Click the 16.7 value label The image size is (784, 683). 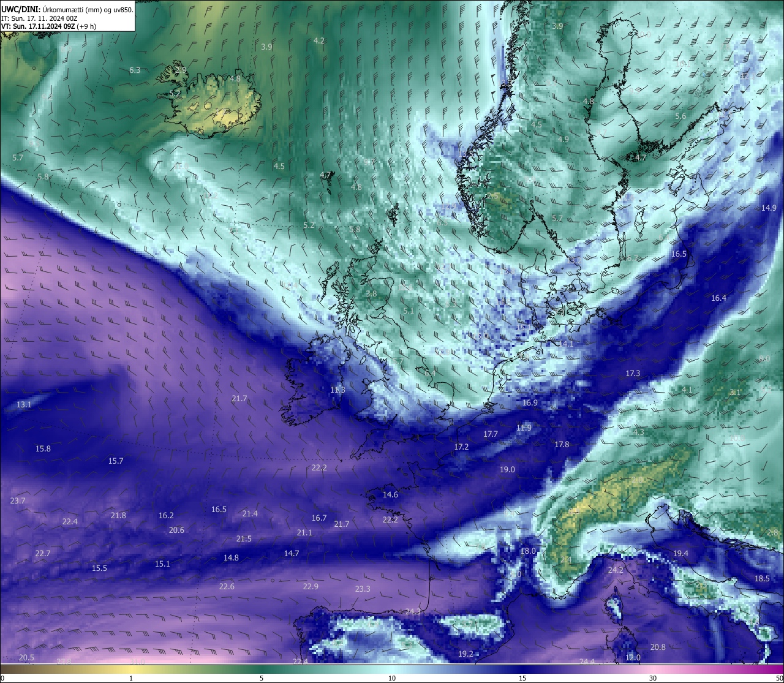(319, 518)
